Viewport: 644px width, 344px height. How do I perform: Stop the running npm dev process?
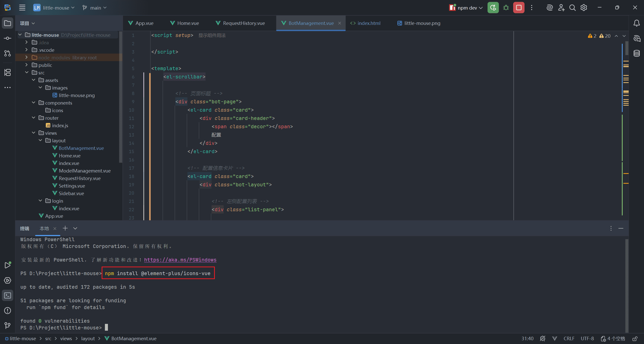point(519,8)
